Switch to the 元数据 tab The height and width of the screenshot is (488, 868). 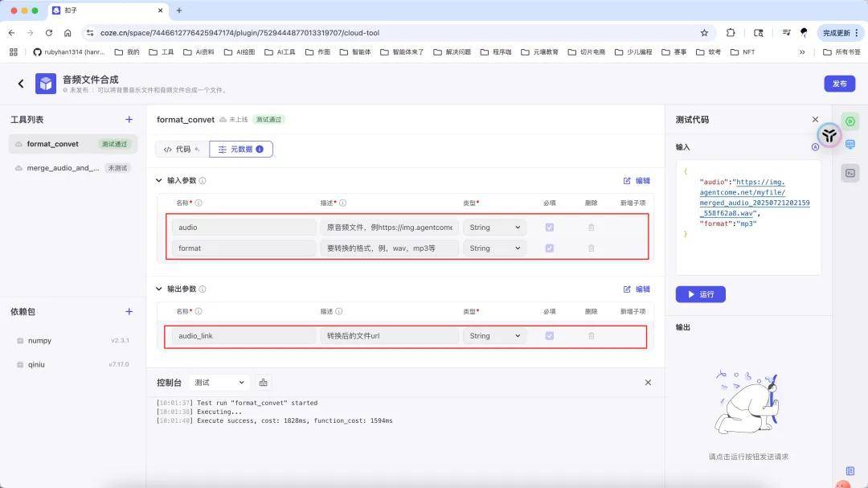(240, 150)
